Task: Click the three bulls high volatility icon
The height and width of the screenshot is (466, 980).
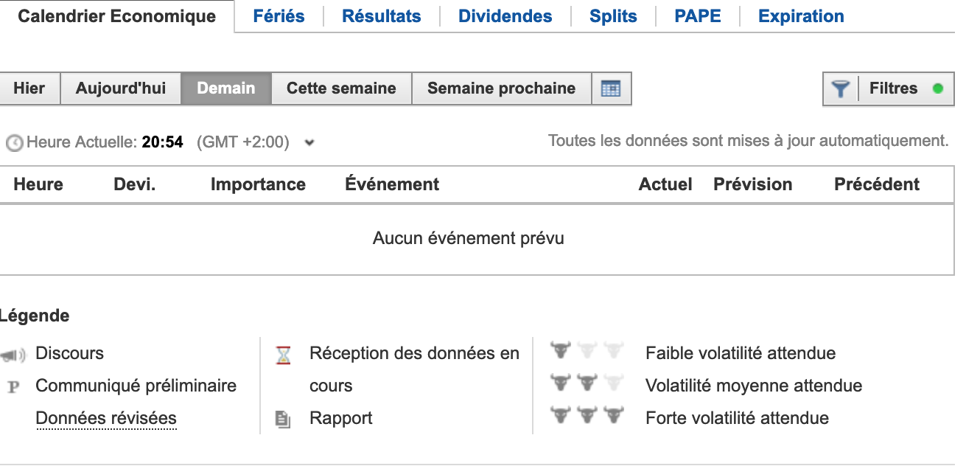Action: (x=587, y=415)
